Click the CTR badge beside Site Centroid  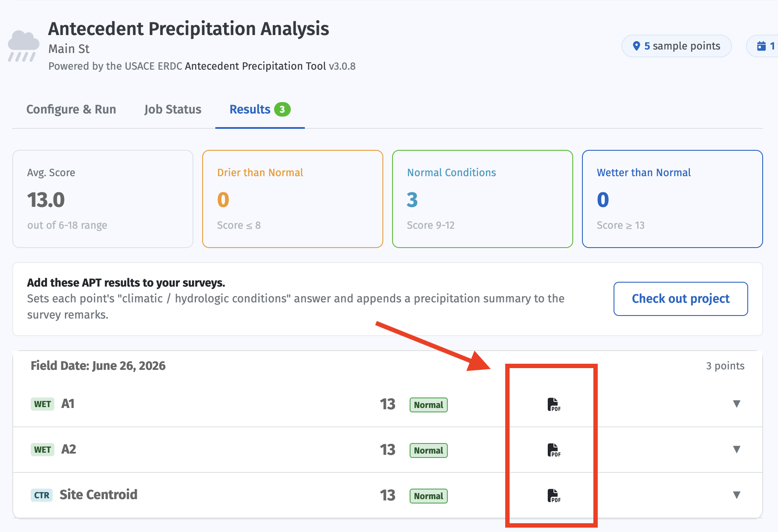42,495
